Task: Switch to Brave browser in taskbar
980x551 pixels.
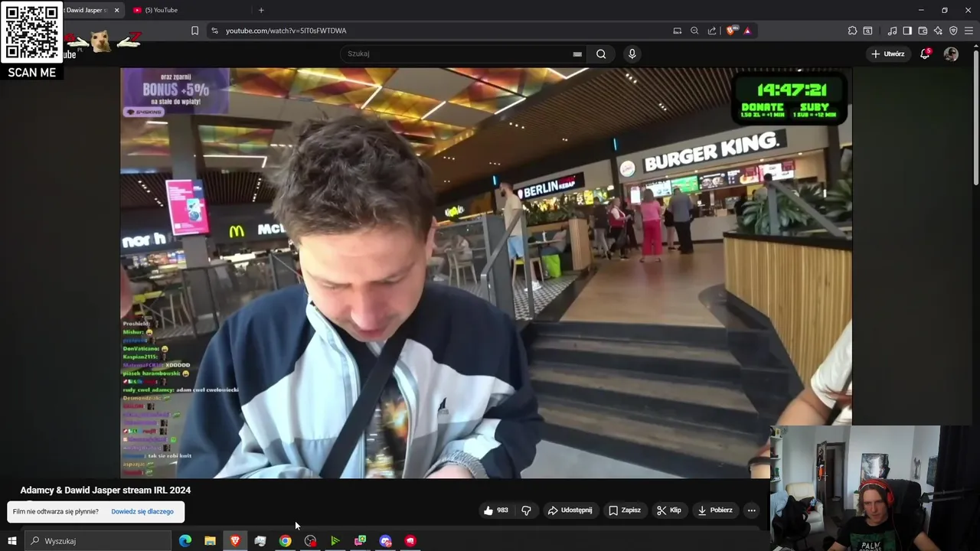Action: 235,541
